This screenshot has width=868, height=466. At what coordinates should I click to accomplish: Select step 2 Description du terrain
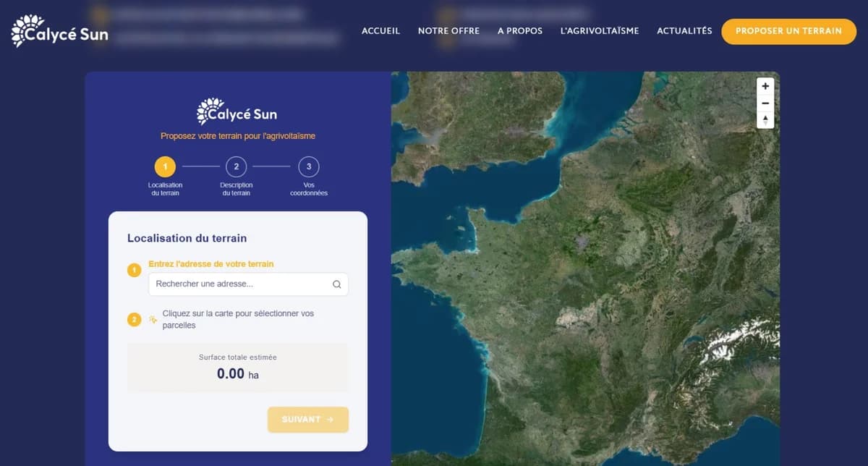tap(237, 177)
